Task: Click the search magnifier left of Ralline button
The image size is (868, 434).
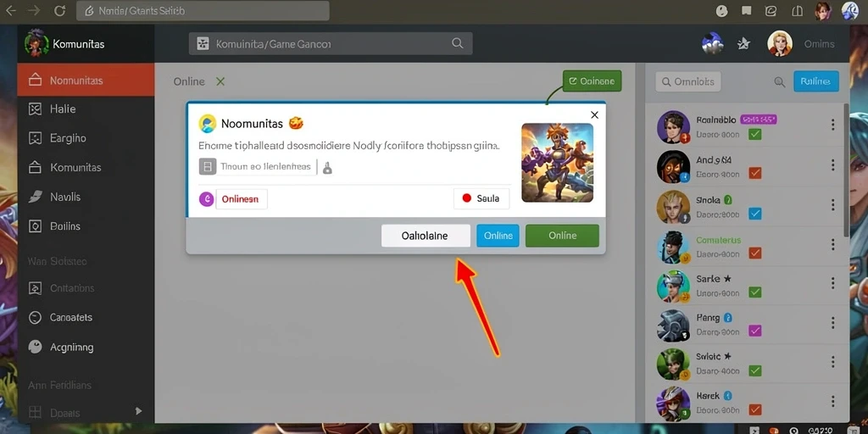Action: (780, 82)
